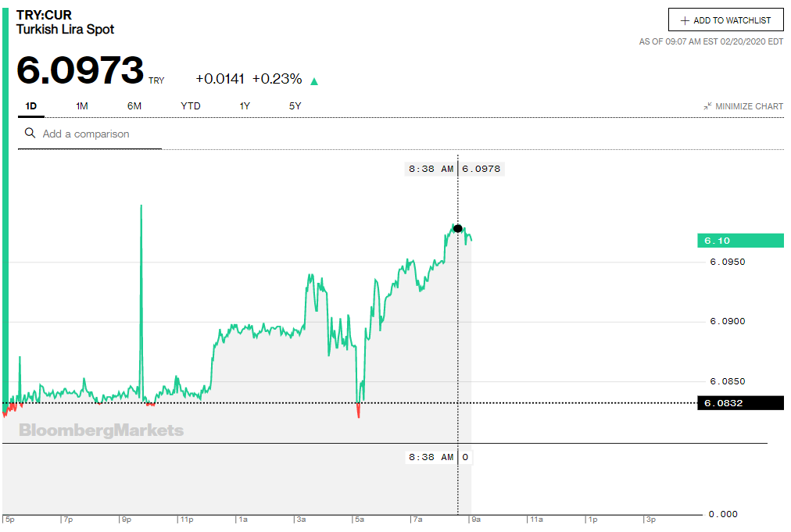Select the YTD chart range
This screenshot has height=532, width=791.
click(x=191, y=105)
